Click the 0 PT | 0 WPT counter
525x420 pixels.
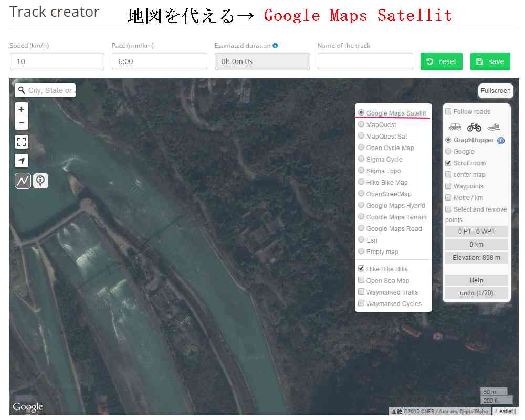point(477,232)
